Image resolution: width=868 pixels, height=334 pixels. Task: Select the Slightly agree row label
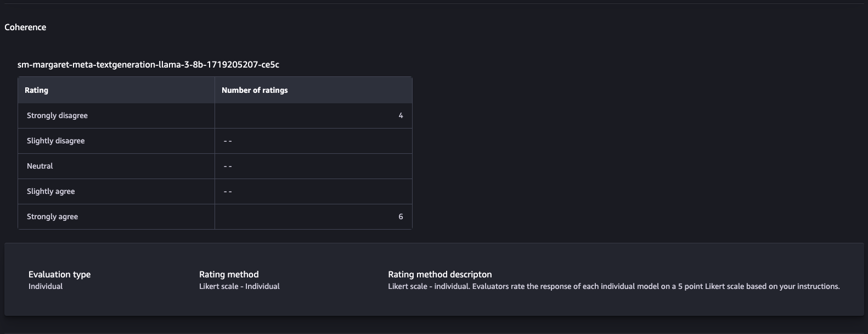coord(50,191)
